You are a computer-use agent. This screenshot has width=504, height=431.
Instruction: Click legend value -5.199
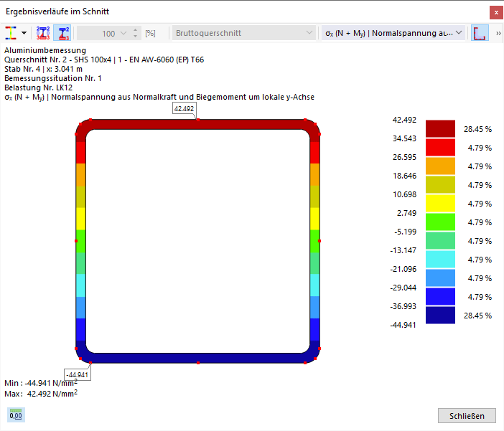tap(405, 232)
